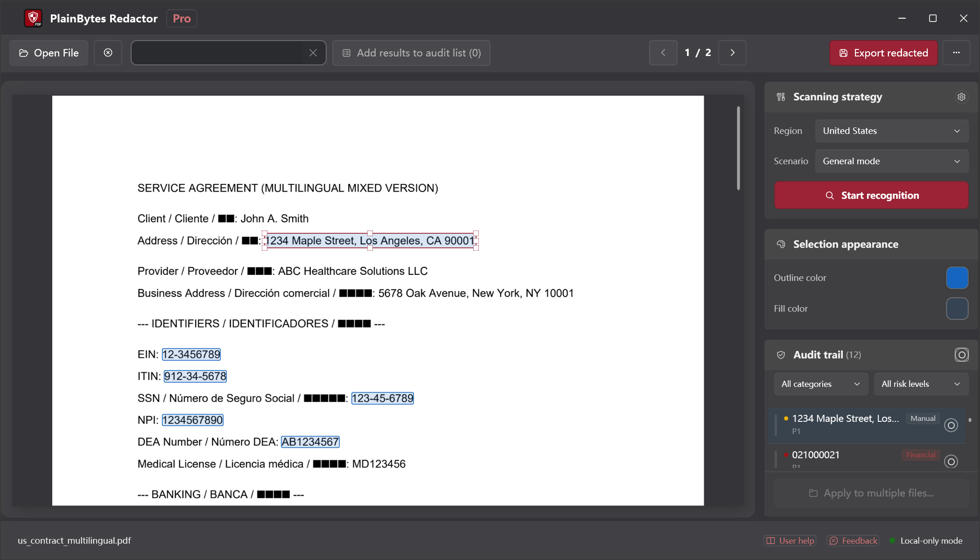
Task: Select the highlighted DEA number AB1234567
Action: click(x=310, y=442)
